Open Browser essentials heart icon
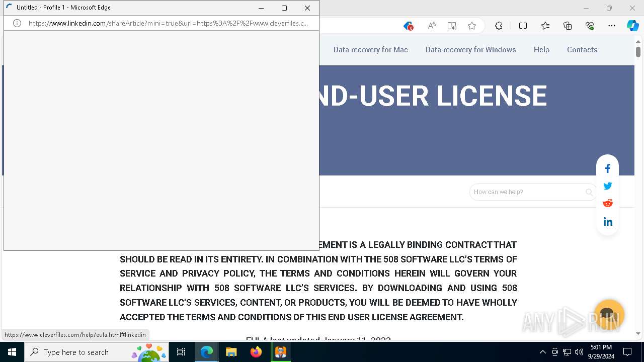The width and height of the screenshot is (644, 362). (590, 26)
